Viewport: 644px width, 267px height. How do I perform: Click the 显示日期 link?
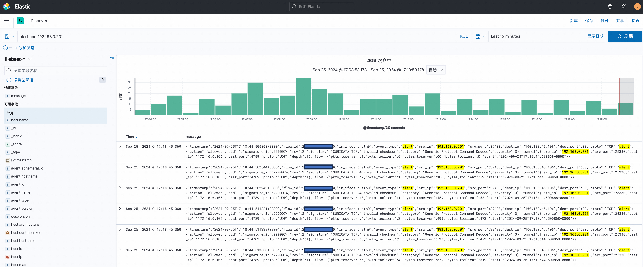tap(595, 36)
